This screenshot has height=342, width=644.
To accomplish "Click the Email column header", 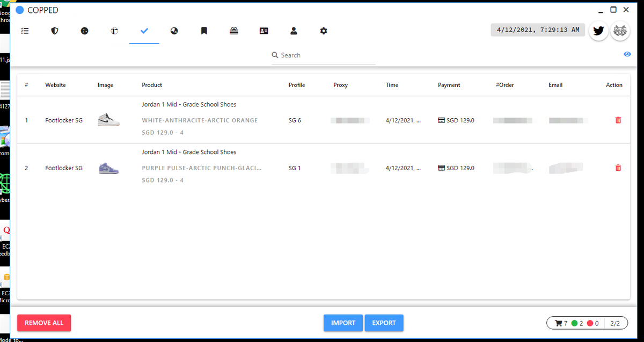I will [555, 85].
